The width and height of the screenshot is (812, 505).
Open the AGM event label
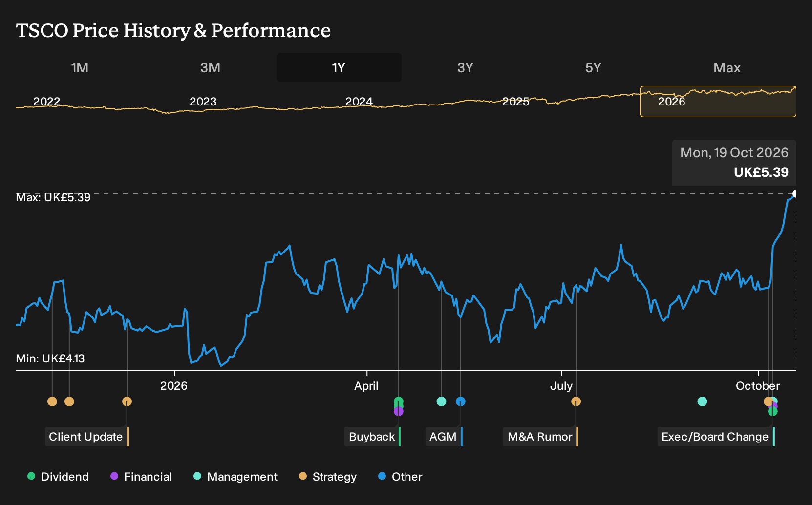click(x=444, y=437)
